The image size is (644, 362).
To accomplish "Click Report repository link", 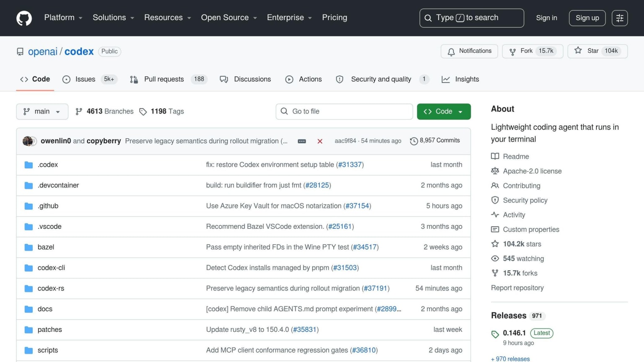I will (517, 288).
